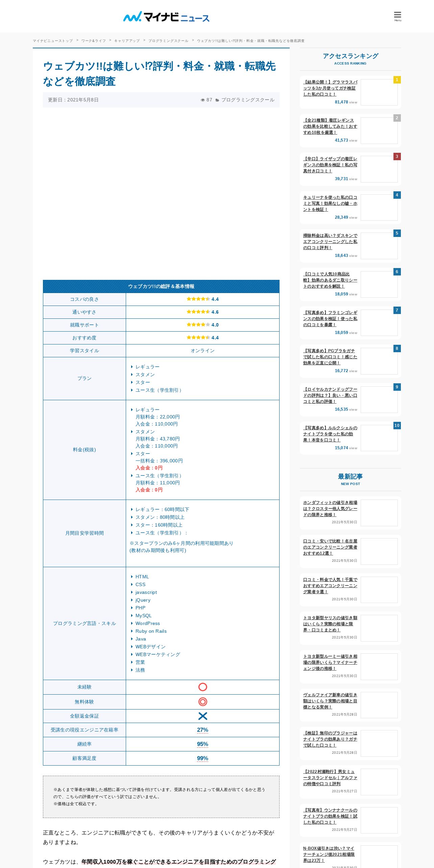
Task: Click 一括料金：396,000円 text
Action: click(159, 461)
